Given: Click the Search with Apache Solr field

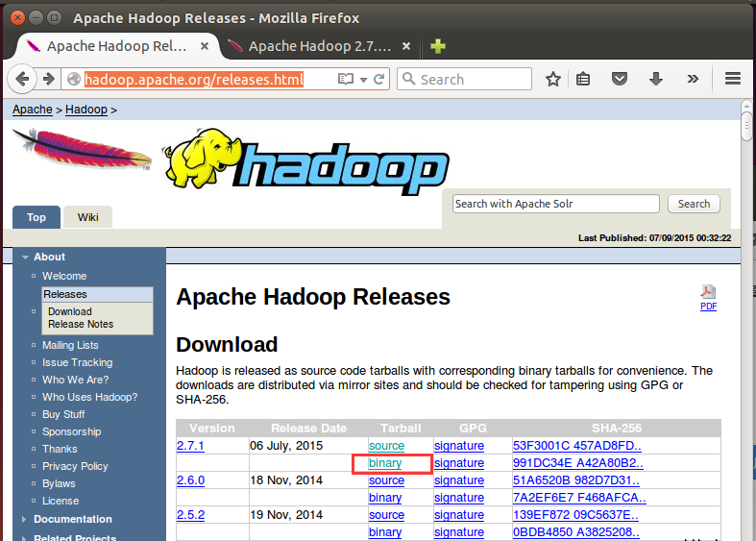Looking at the screenshot, I should 556,204.
